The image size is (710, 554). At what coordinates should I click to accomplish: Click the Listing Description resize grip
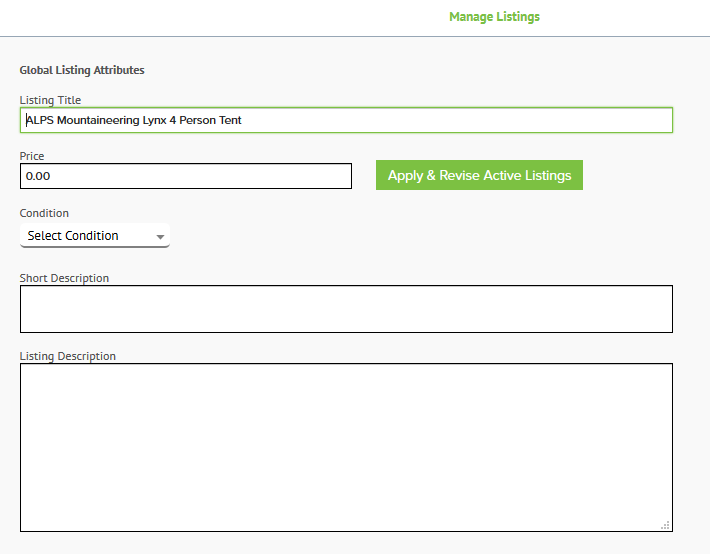(665, 525)
